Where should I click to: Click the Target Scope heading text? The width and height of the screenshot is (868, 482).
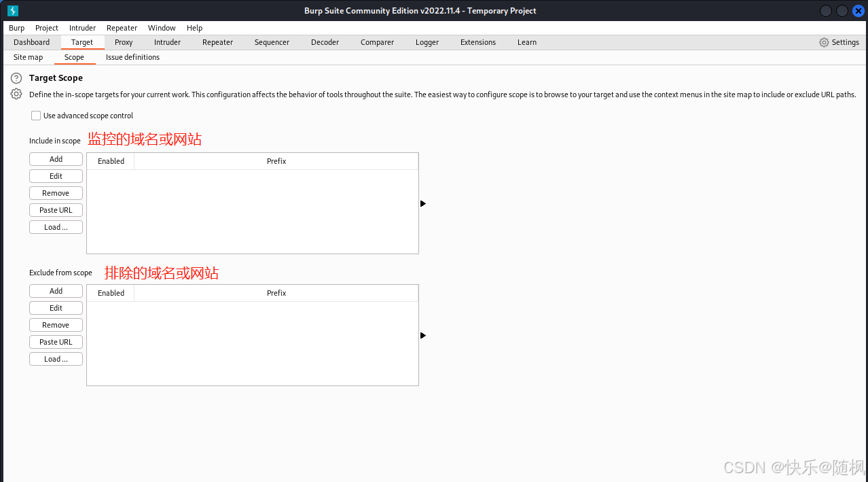coord(56,78)
